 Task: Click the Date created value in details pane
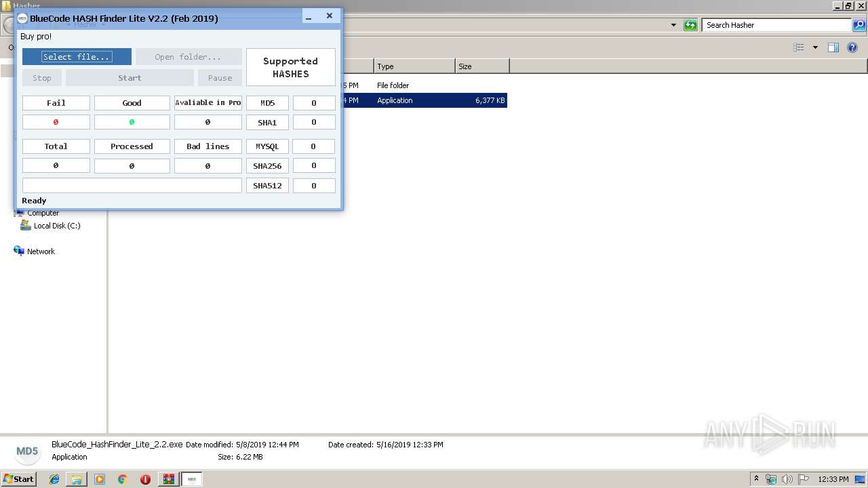409,445
